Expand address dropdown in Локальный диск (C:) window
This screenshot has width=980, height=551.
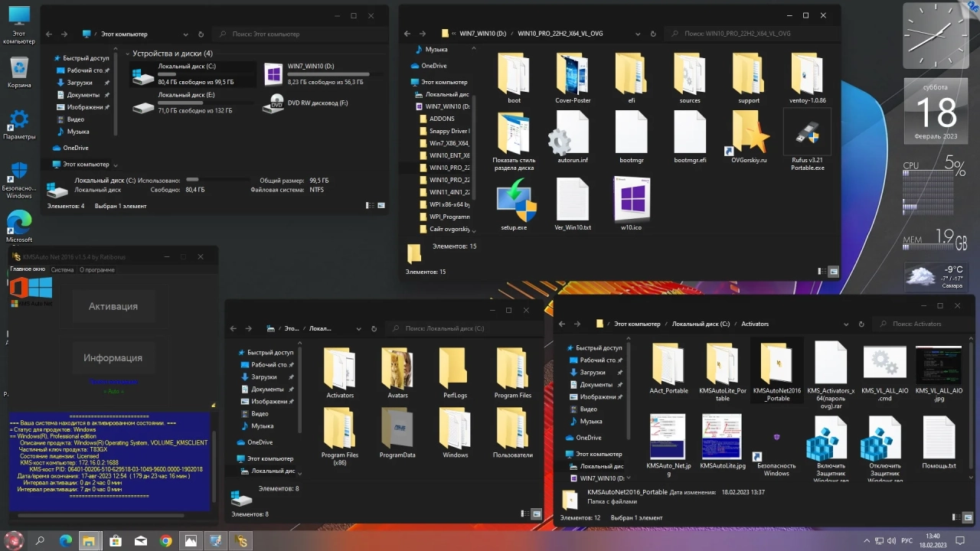pyautogui.click(x=359, y=328)
